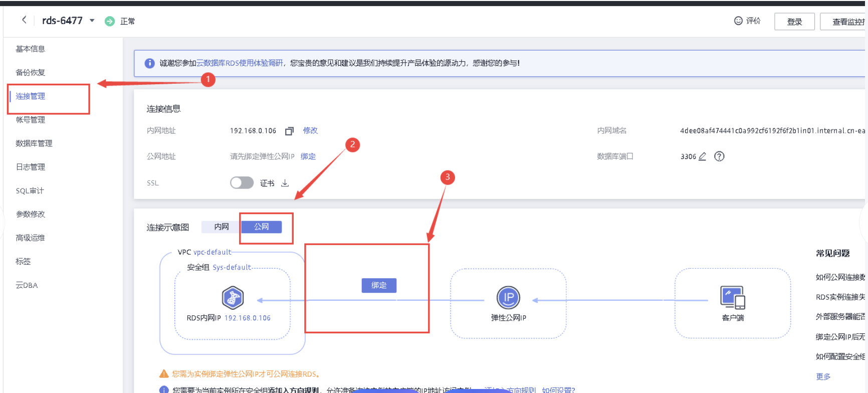Enable the SSL toggle switch
The height and width of the screenshot is (393, 868).
(x=242, y=183)
